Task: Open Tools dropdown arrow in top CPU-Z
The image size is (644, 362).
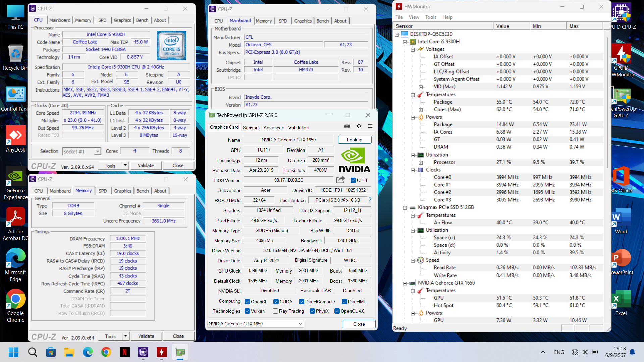Action: click(x=125, y=165)
